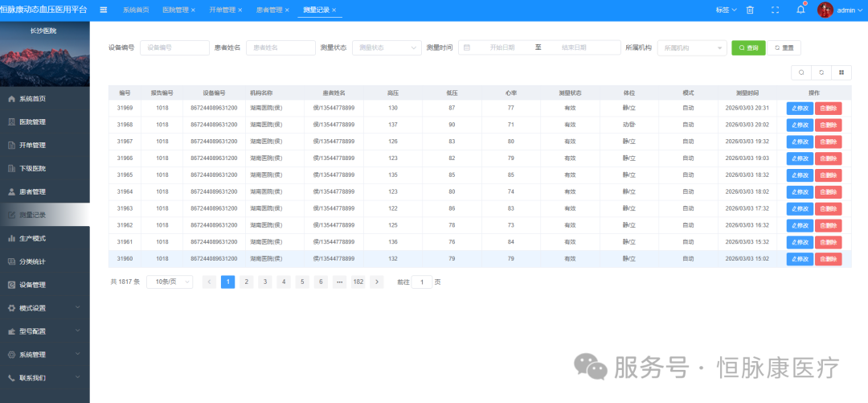Focus the 设备编号 input field

174,47
